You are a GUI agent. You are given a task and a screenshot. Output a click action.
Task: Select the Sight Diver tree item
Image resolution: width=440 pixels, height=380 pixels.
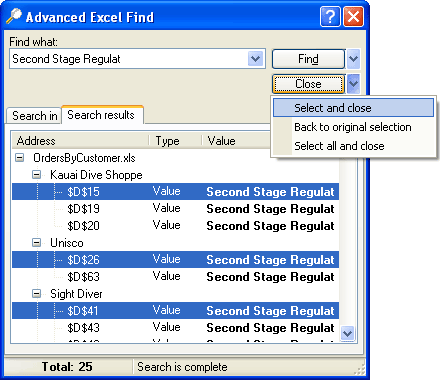coord(76,294)
